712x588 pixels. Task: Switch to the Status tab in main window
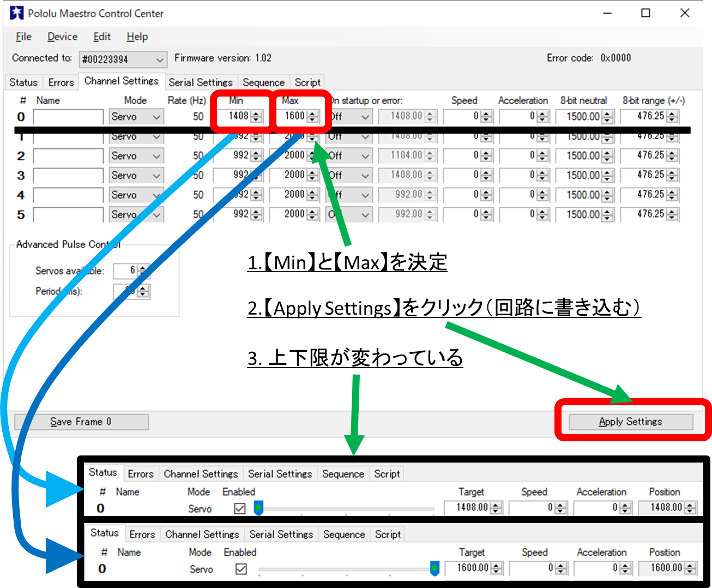pyautogui.click(x=23, y=82)
